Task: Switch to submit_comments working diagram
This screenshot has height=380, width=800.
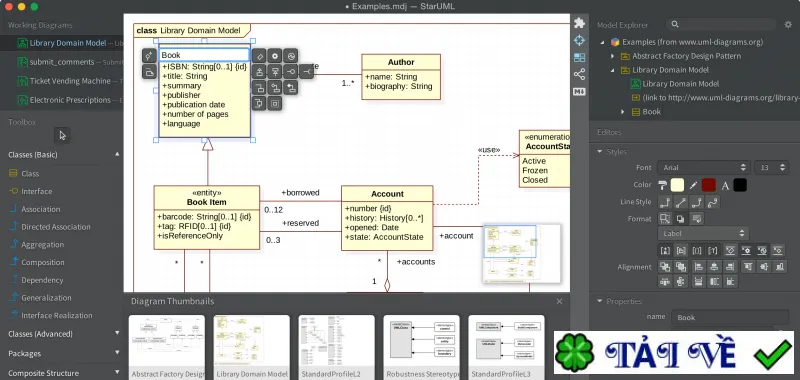Action: coord(62,62)
